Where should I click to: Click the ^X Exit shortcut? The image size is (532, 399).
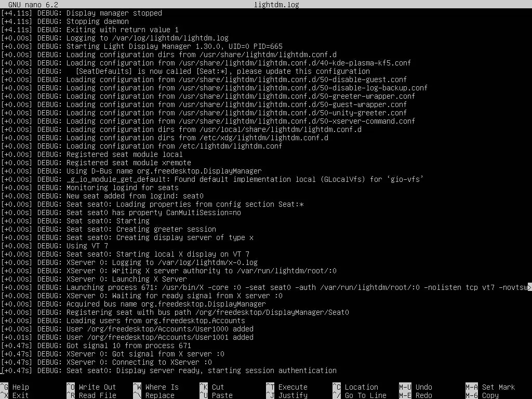pos(15,395)
